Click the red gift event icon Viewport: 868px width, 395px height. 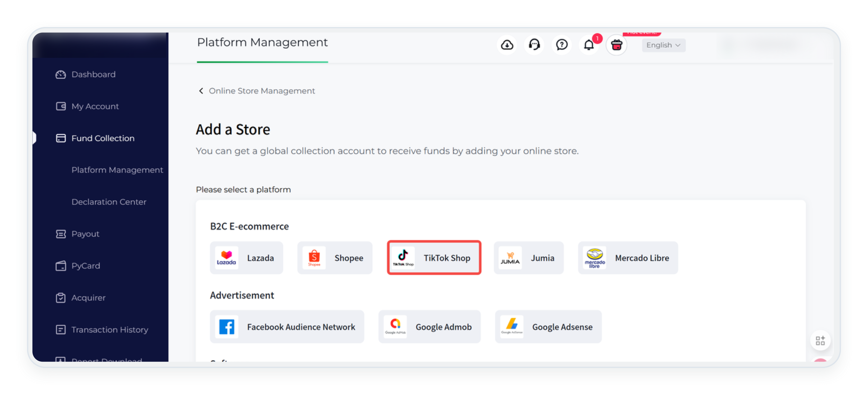pyautogui.click(x=616, y=45)
